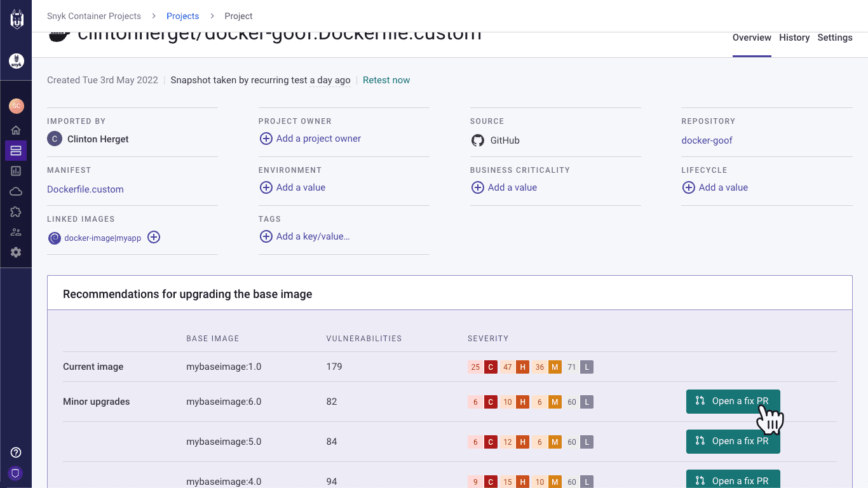The width and height of the screenshot is (868, 488).
Task: Click the plus icon under Tags
Action: coord(266,236)
